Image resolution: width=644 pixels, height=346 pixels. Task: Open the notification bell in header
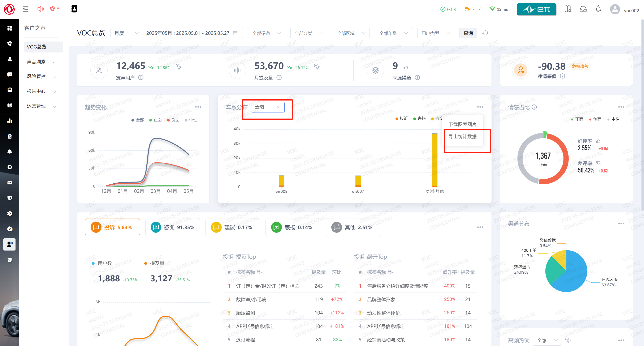click(x=598, y=9)
